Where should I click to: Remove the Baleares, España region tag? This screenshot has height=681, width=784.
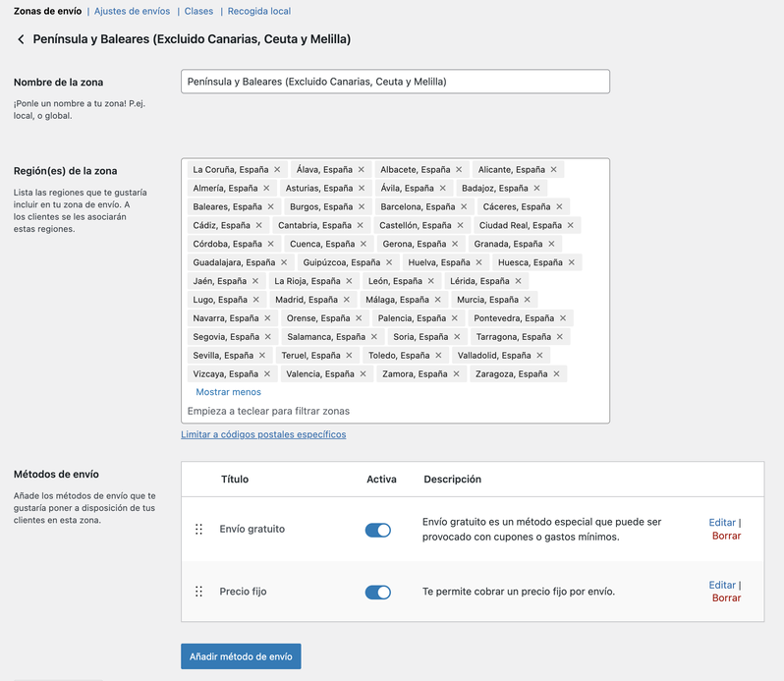click(270, 206)
